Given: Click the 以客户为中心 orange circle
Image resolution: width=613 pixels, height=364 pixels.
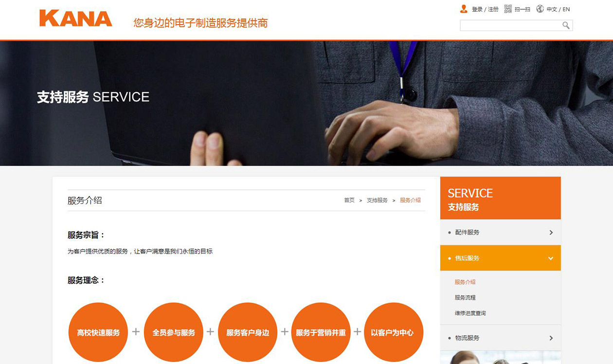Looking at the screenshot, I should click(393, 332).
